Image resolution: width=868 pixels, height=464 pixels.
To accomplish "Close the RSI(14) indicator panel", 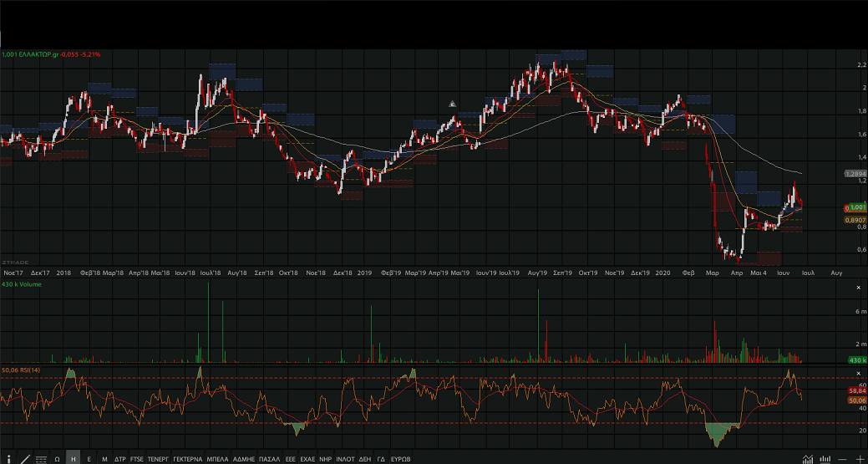I will [859, 373].
